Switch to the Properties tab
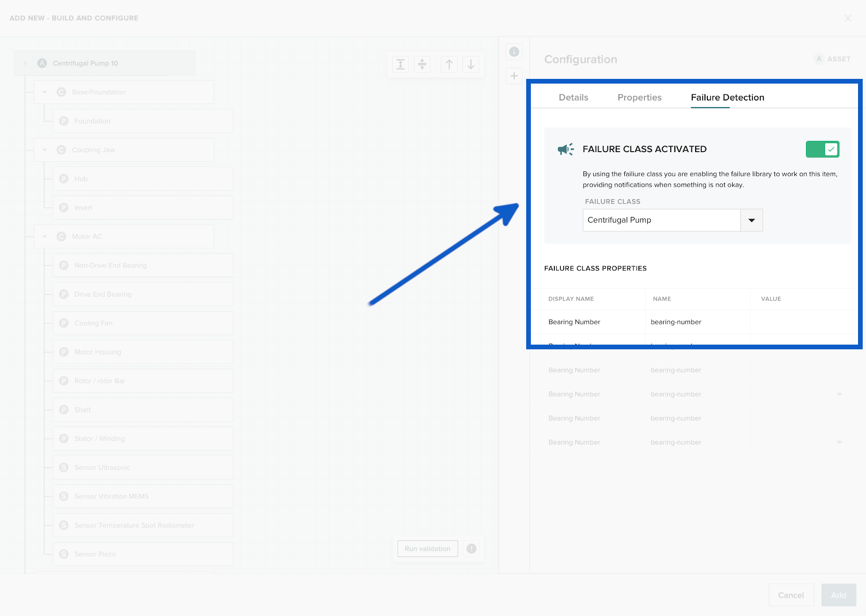Image resolution: width=866 pixels, height=616 pixels. click(639, 97)
